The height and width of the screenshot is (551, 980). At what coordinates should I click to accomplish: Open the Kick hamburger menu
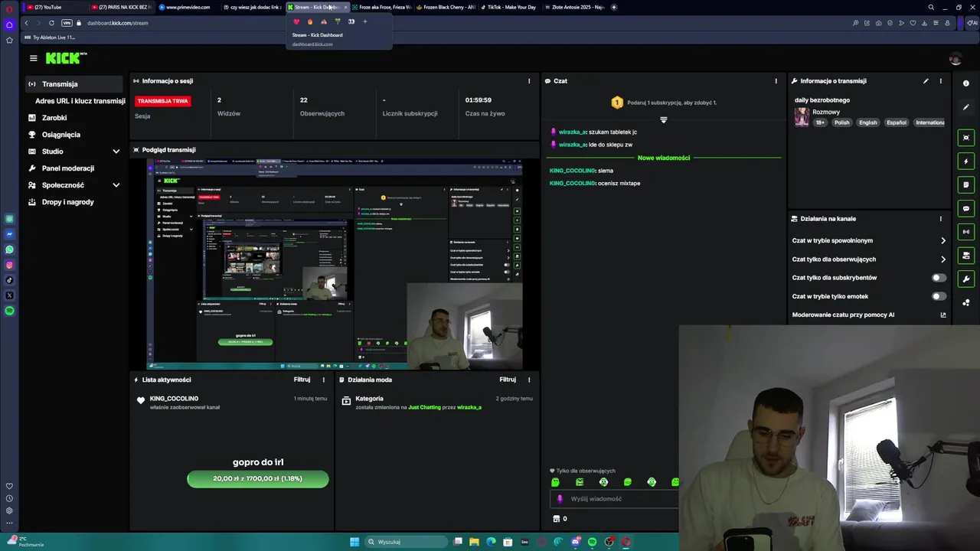point(33,58)
